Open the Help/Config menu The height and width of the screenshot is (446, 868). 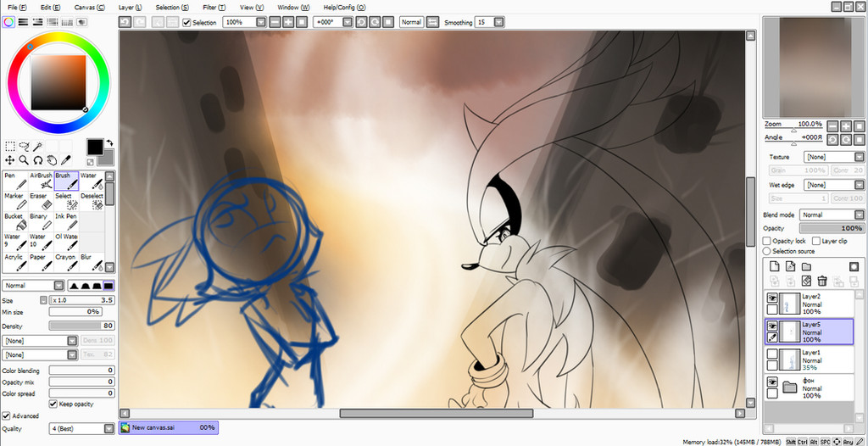click(344, 8)
